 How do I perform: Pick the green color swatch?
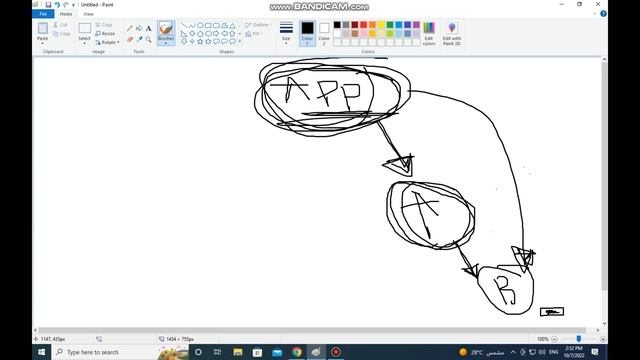390,25
